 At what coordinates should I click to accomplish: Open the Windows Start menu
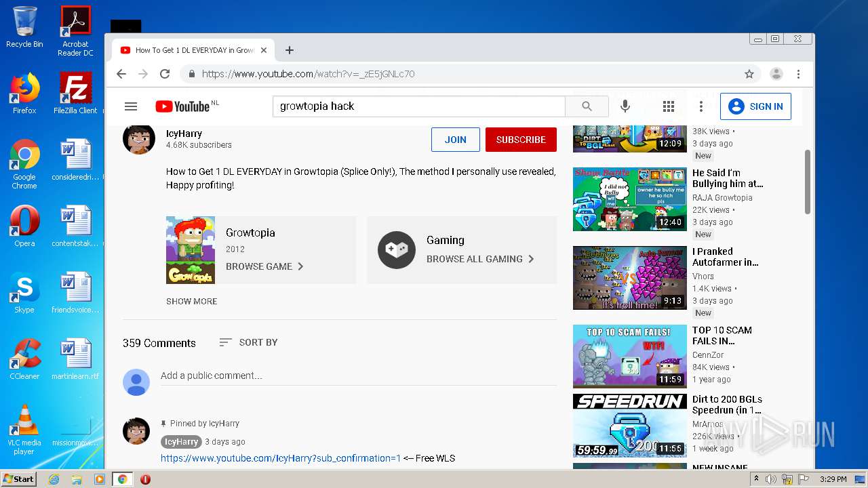click(19, 479)
